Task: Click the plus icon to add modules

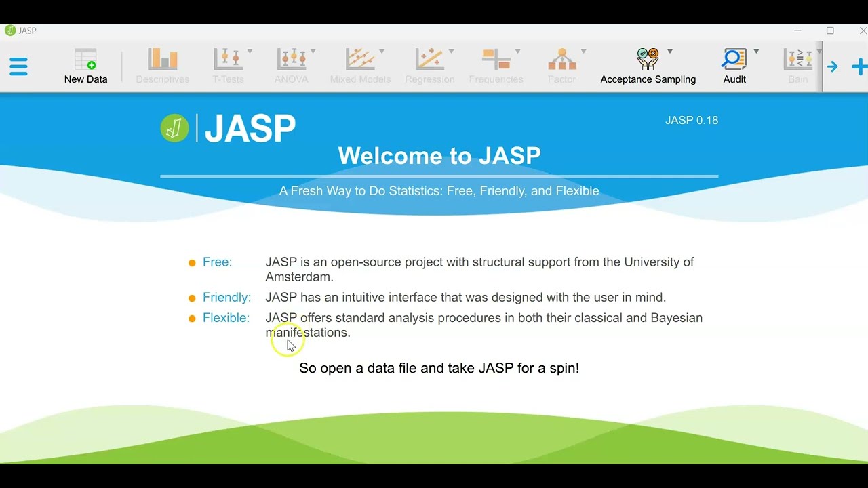Action: [x=860, y=66]
